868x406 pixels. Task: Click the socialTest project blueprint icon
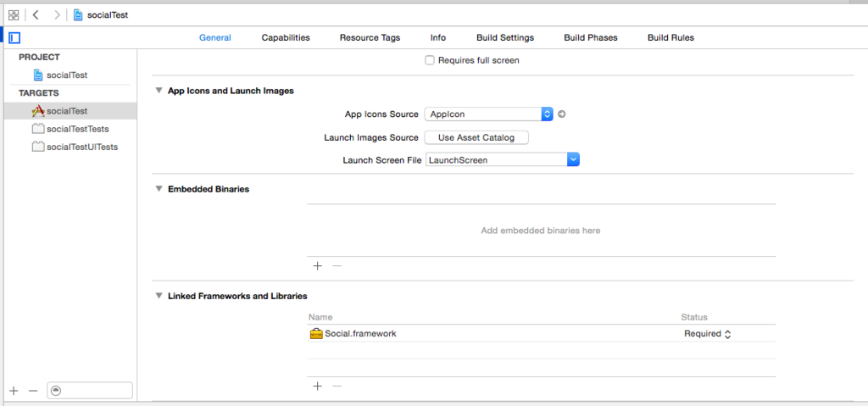tap(38, 75)
